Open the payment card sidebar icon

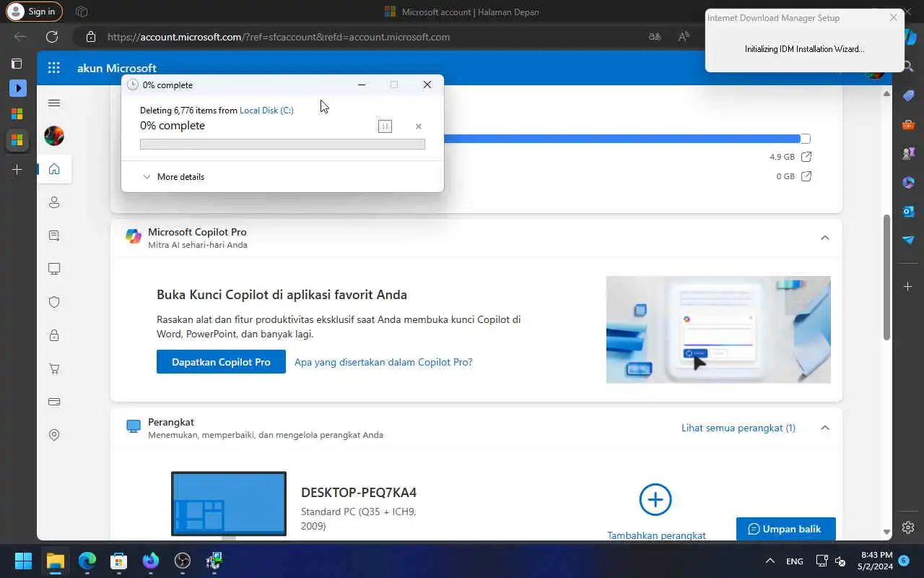(x=54, y=402)
